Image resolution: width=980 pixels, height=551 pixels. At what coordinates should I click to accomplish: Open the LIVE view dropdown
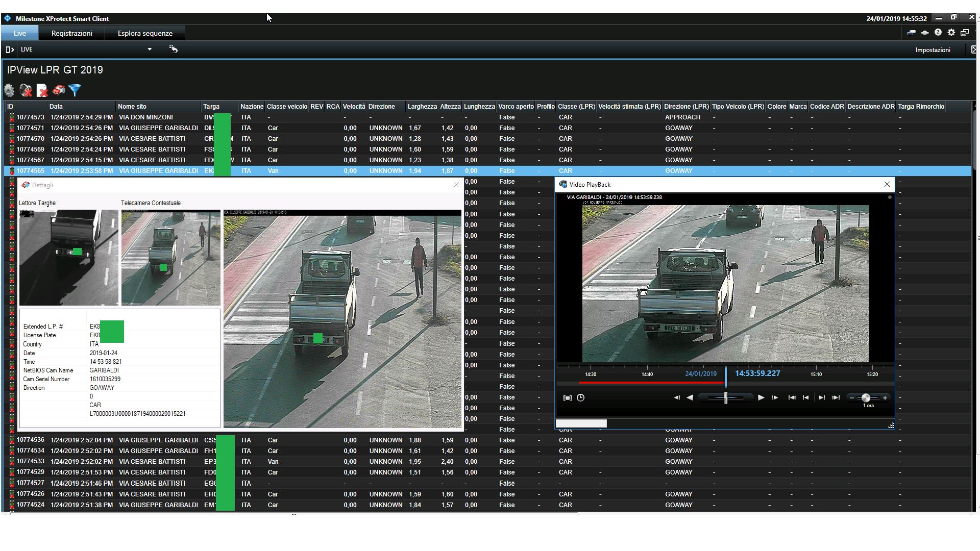[x=150, y=49]
